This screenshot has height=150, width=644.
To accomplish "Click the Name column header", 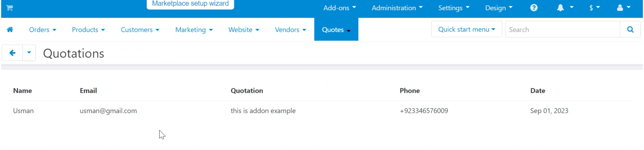I will pos(22,91).
